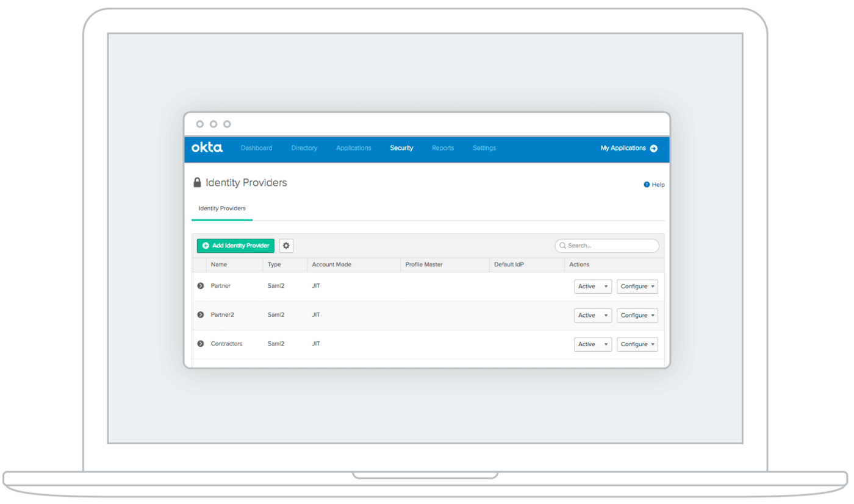Click the lock icon beside Identity Providers title

pyautogui.click(x=197, y=183)
